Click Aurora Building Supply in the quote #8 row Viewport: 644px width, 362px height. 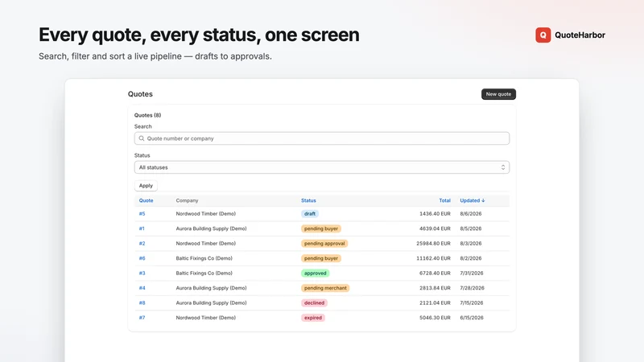click(x=211, y=303)
